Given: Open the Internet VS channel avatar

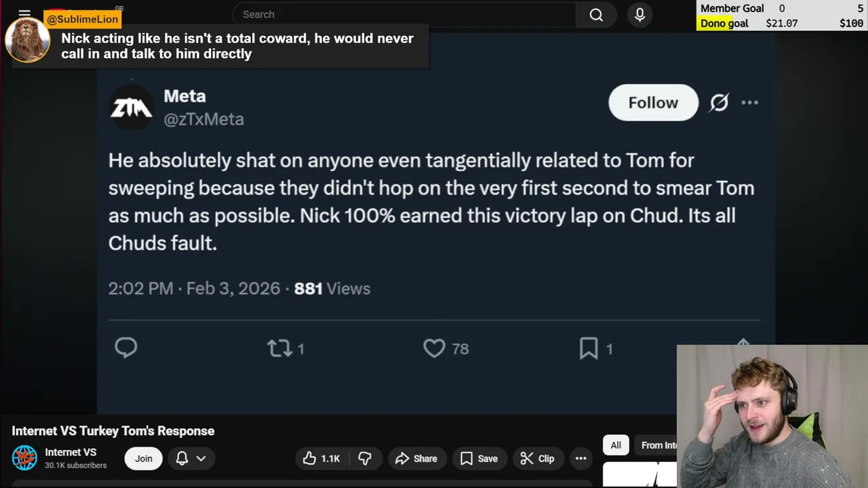Looking at the screenshot, I should coord(25,458).
